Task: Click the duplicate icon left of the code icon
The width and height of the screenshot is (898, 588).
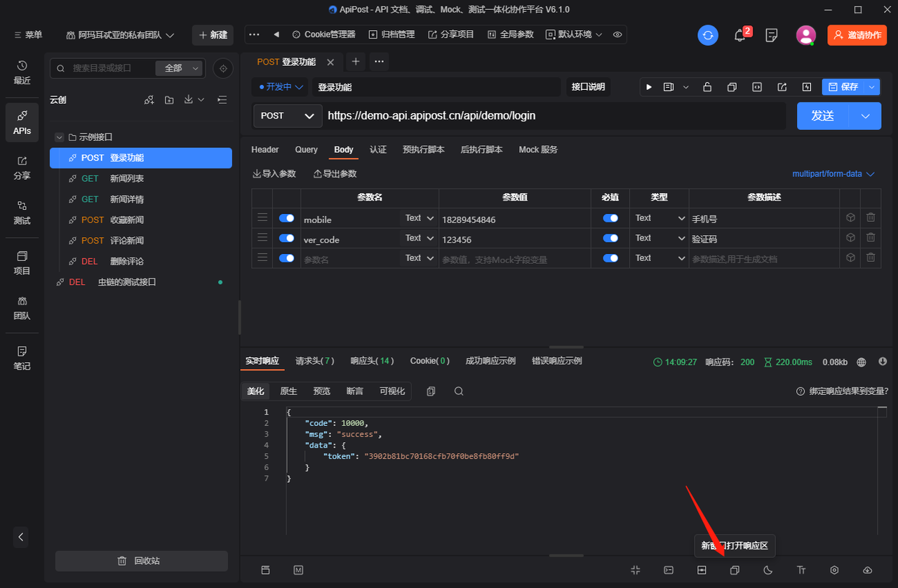Action: (732, 87)
